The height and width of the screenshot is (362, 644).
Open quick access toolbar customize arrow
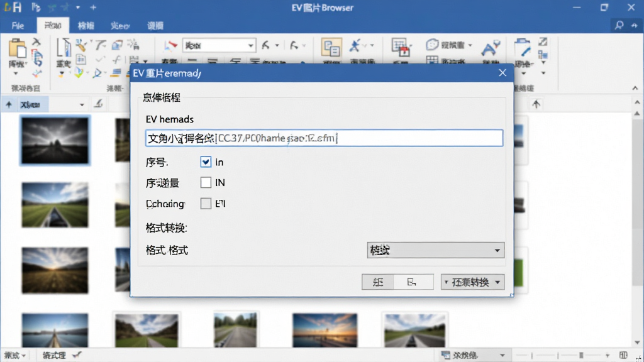[77, 8]
